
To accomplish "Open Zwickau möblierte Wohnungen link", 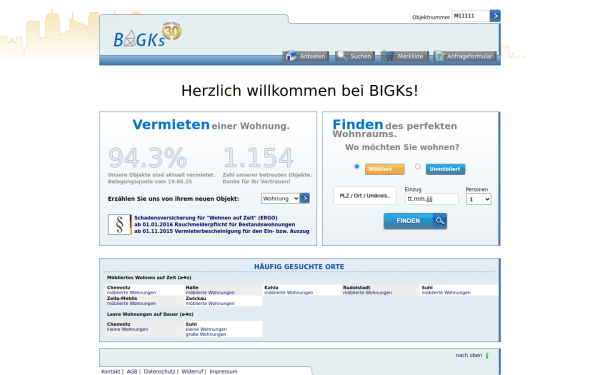I will [210, 303].
